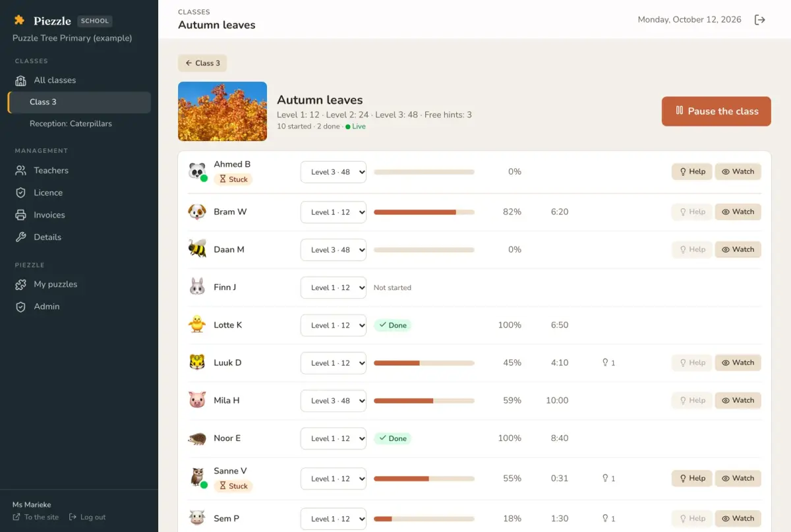
Task: Click the hint bulb icon in Sanne V's row
Action: click(605, 479)
